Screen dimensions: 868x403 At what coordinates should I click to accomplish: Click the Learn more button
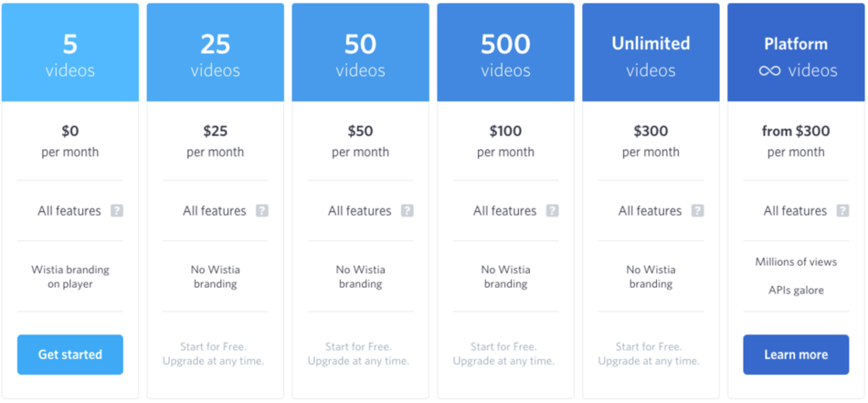pyautogui.click(x=796, y=355)
